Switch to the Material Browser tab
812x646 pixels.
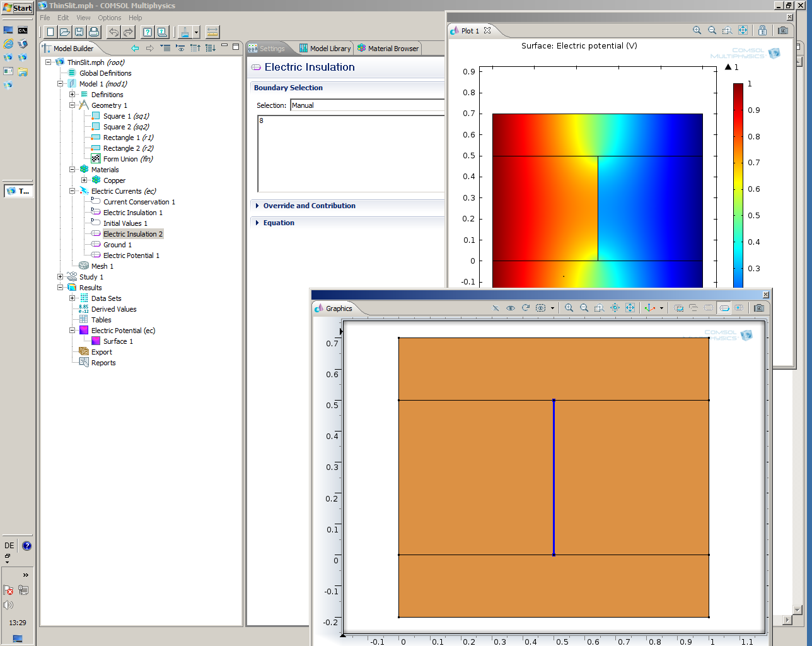coord(388,49)
